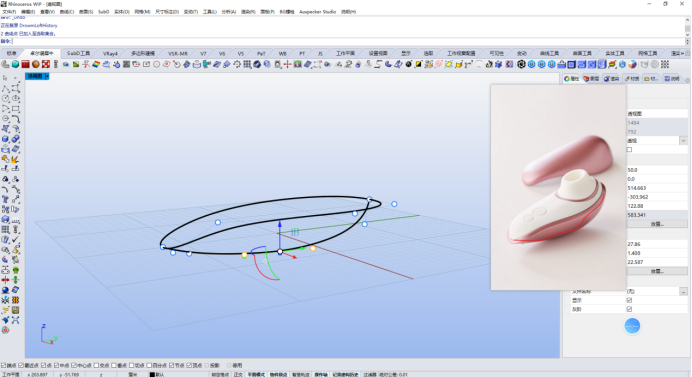Open the 透视 projection dropdown in the properties panel

point(683,141)
